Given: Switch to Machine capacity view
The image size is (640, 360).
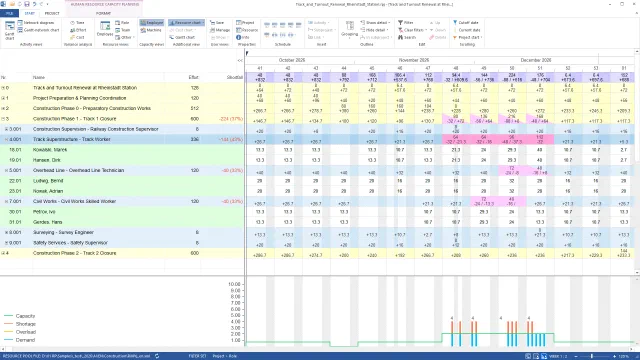Looking at the screenshot, I should [x=151, y=30].
